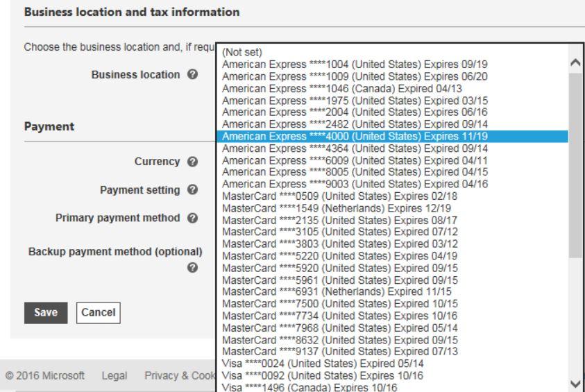Choose Visa ****0024 expired 05/14

(392, 364)
